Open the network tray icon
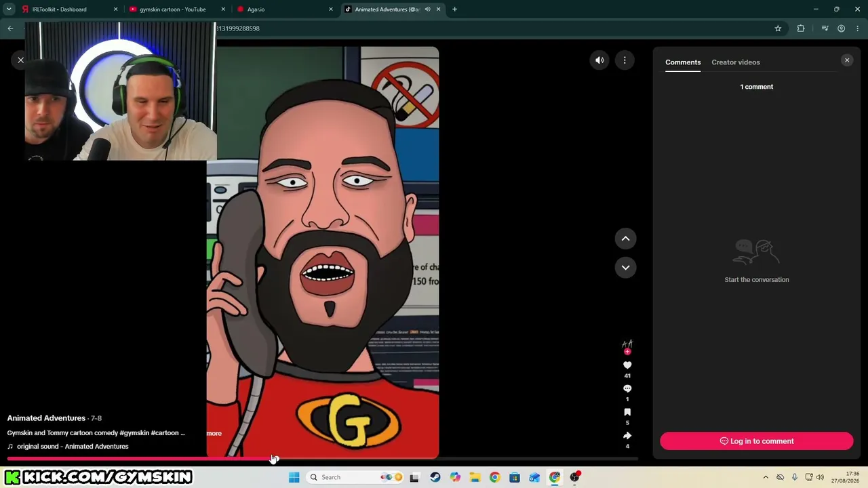This screenshot has width=868, height=488. 809,477
